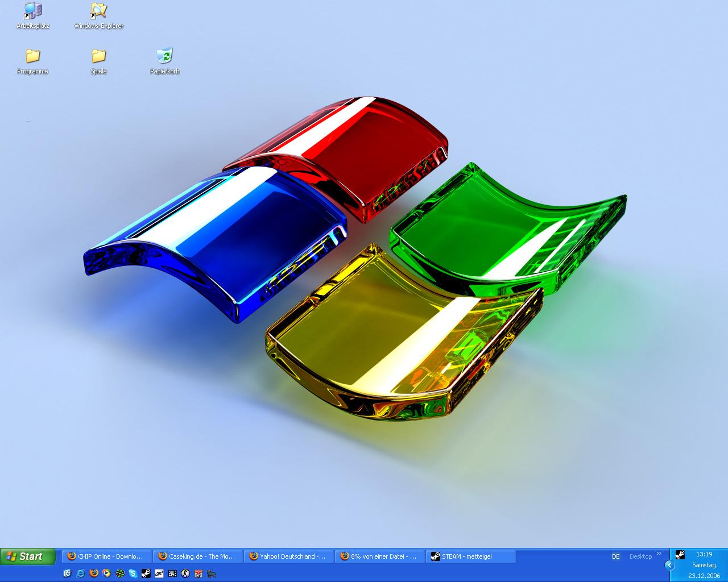This screenshot has width=728, height=582.
Task: Launch Windows Media Player quick launch icon
Action: (106, 573)
